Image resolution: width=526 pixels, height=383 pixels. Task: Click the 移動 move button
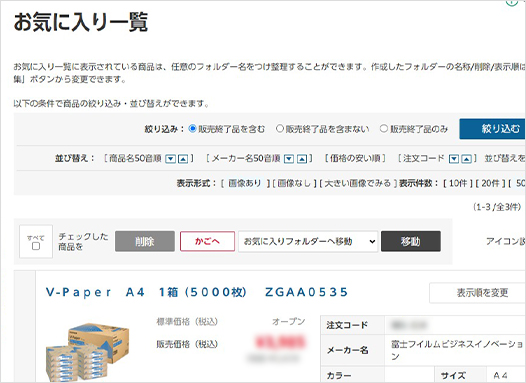click(411, 241)
